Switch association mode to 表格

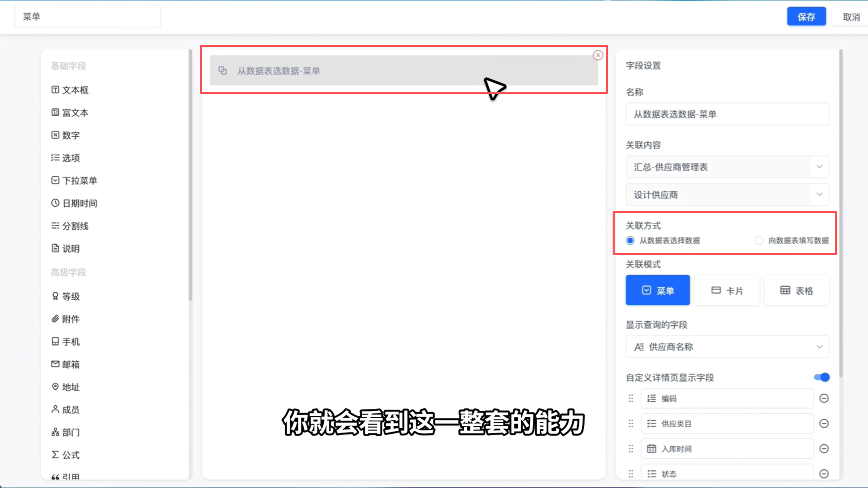click(x=797, y=290)
